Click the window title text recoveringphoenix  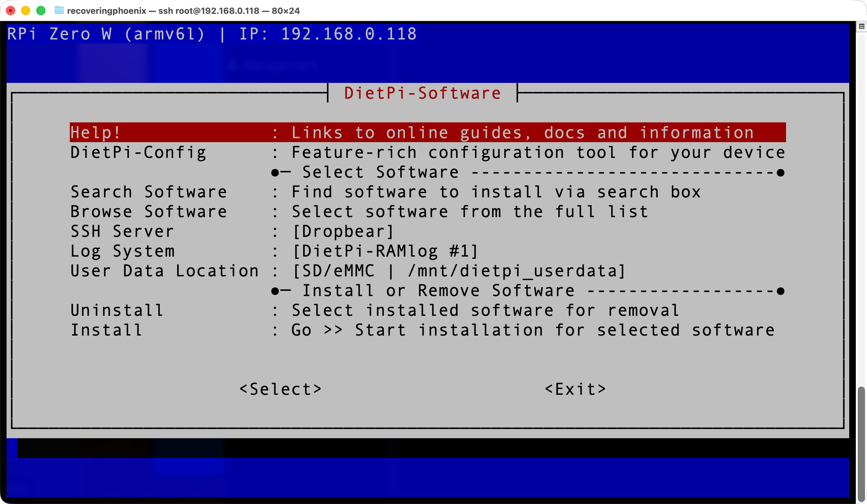tap(107, 11)
